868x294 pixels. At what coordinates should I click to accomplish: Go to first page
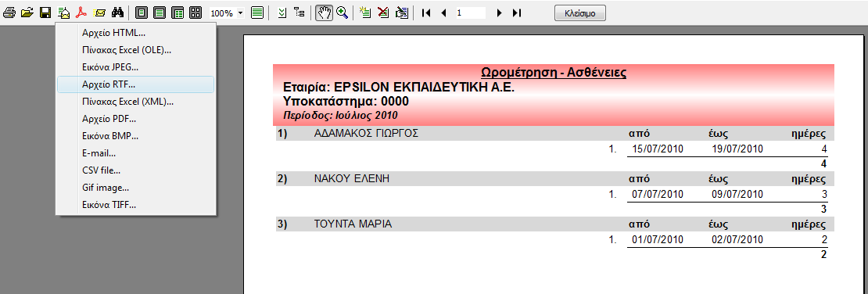[x=425, y=13]
